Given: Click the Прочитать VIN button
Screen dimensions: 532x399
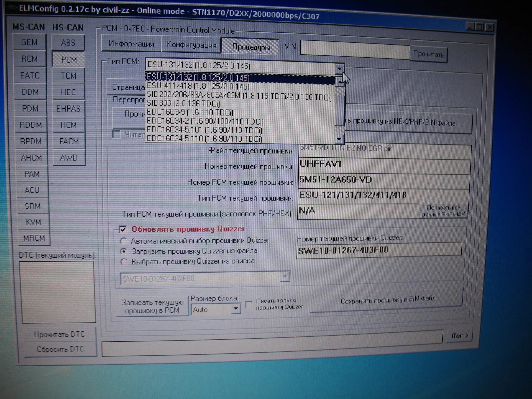Looking at the screenshot, I should [429, 54].
